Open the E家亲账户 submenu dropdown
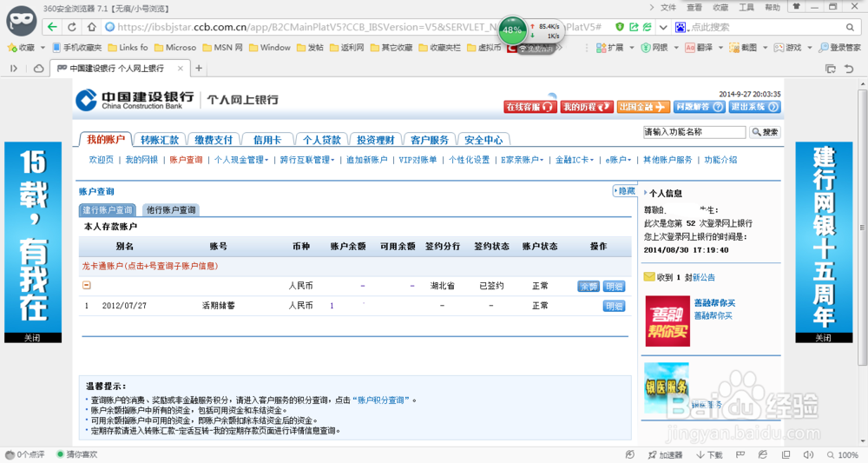 click(522, 160)
